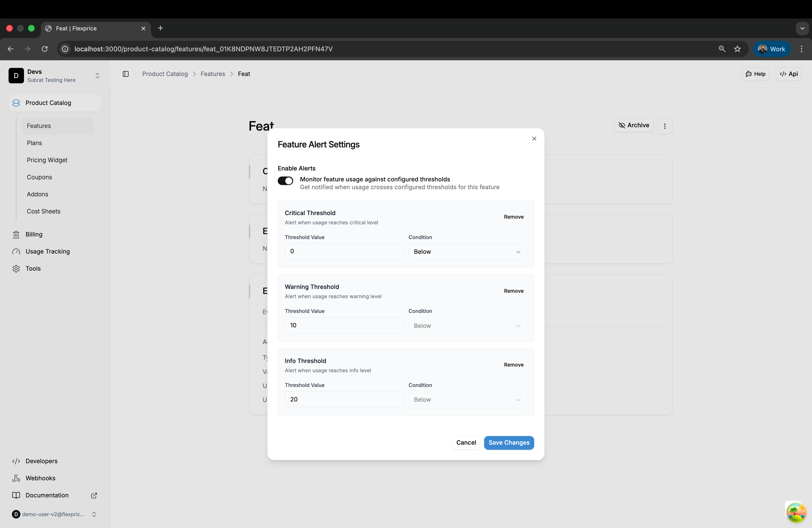The image size is (812, 528).
Task: Click the Documentation external-link icon
Action: click(94, 495)
